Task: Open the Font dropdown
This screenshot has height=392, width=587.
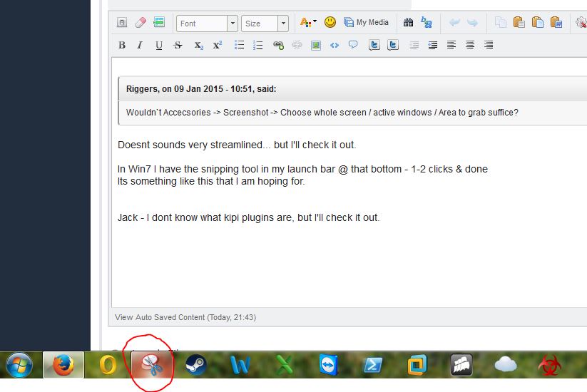Action: 207,24
